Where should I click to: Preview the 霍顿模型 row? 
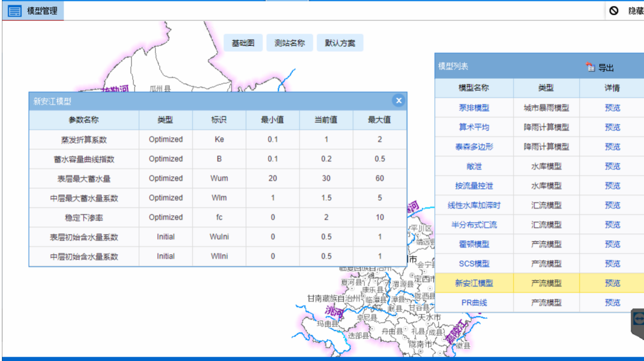tap(612, 244)
